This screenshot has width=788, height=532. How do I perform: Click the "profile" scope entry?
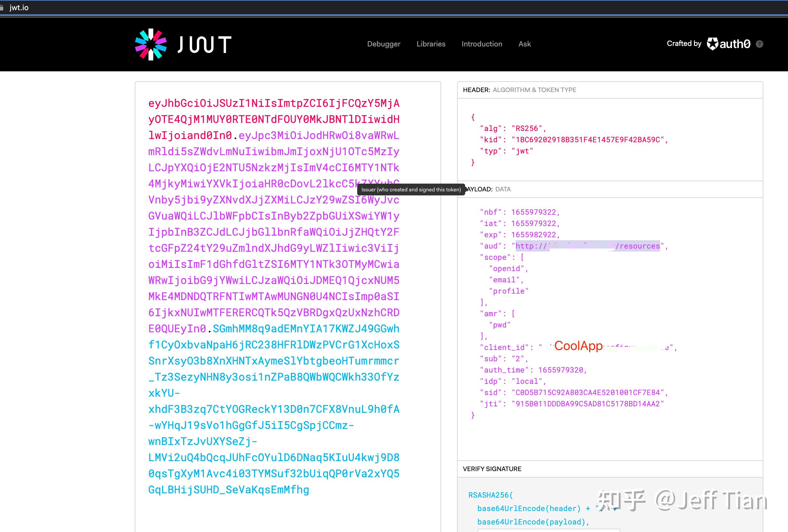509,291
